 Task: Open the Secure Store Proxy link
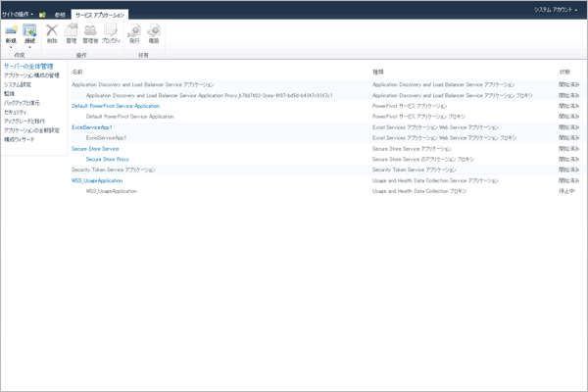(108, 159)
